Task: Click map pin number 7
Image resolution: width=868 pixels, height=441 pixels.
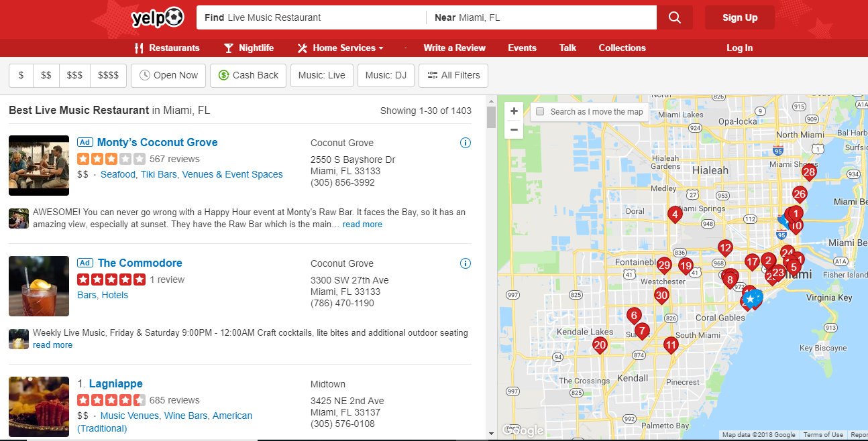Action: [x=642, y=330]
